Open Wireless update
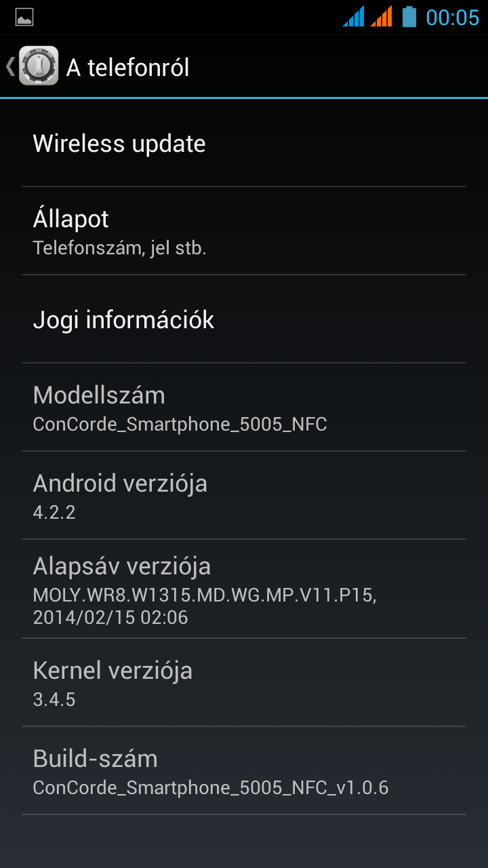The image size is (488, 868). point(244,142)
